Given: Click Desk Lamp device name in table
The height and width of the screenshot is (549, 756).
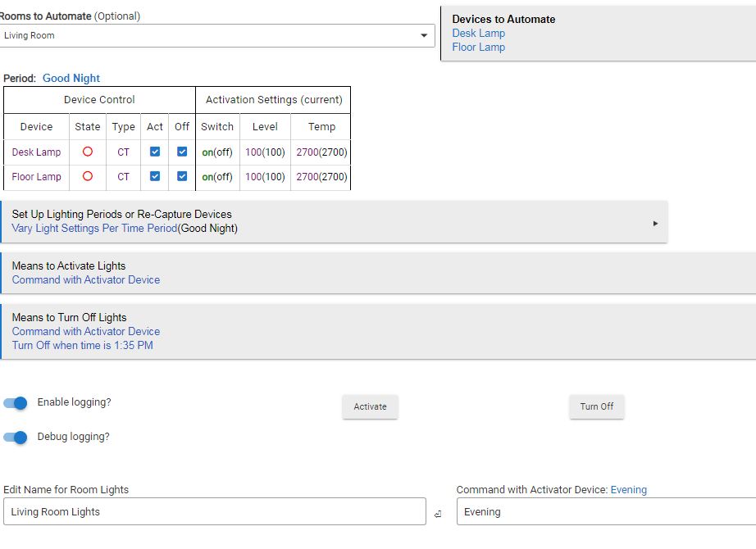Looking at the screenshot, I should coord(36,152).
